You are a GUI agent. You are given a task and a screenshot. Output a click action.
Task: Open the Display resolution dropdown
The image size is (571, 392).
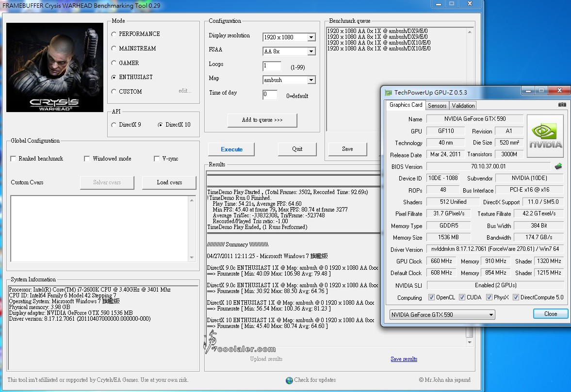(x=311, y=37)
